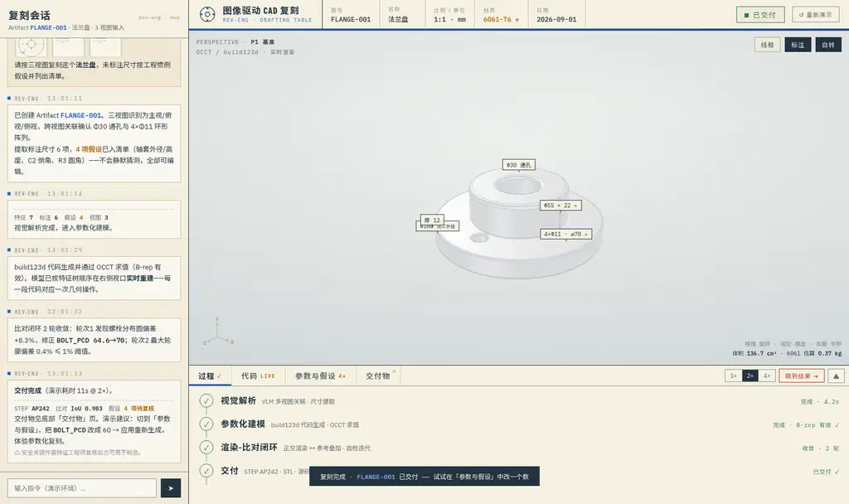Click the Φ30 通孔 annotation label
849x504 pixels.
(519, 165)
